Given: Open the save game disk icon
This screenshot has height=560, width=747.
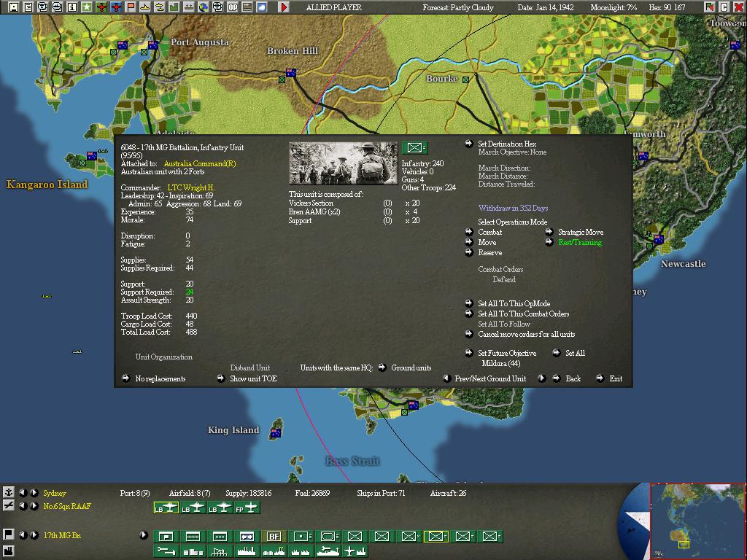Looking at the screenshot, I should (x=13, y=7).
